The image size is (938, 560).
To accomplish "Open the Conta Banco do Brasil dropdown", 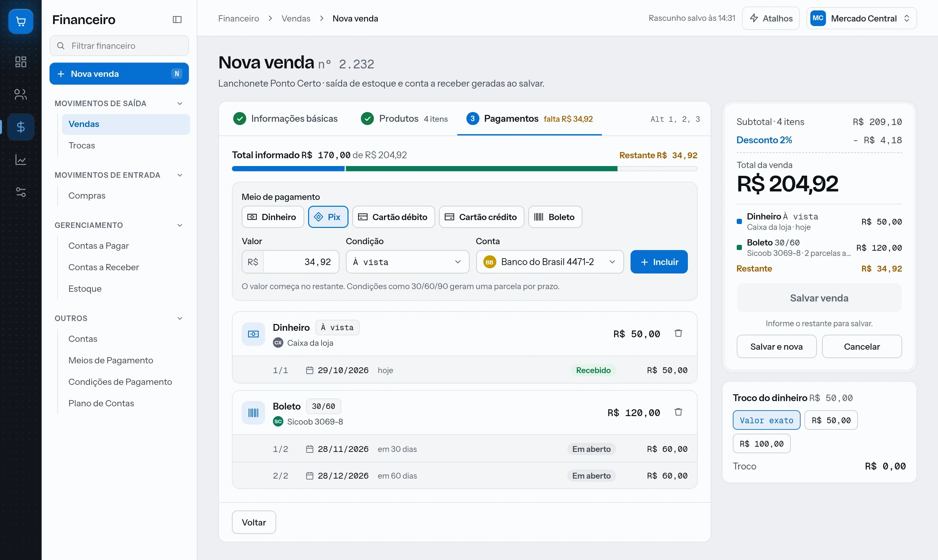I will click(549, 262).
